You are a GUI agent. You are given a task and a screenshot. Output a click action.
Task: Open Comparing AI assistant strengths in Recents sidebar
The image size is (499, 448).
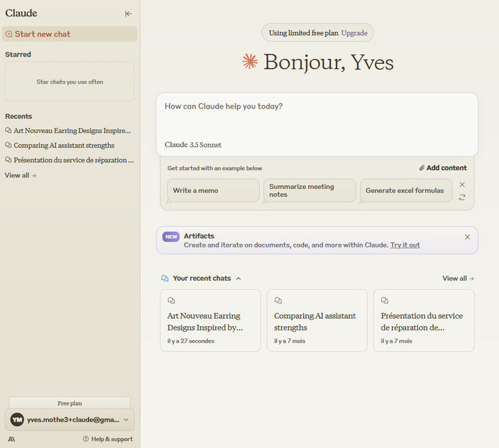pyautogui.click(x=64, y=145)
